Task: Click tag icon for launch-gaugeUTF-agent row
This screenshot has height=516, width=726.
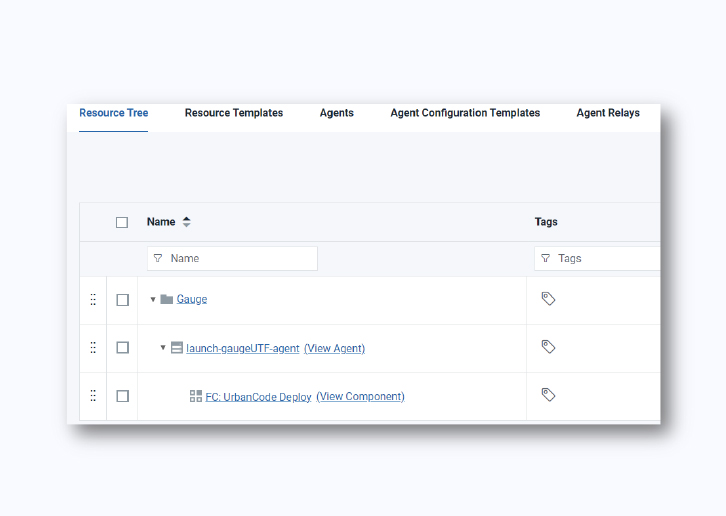Action: click(548, 347)
